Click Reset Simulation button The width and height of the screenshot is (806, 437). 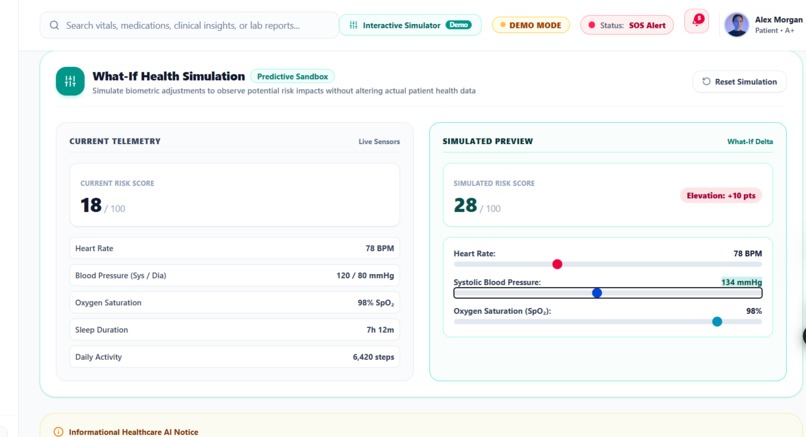coord(739,82)
